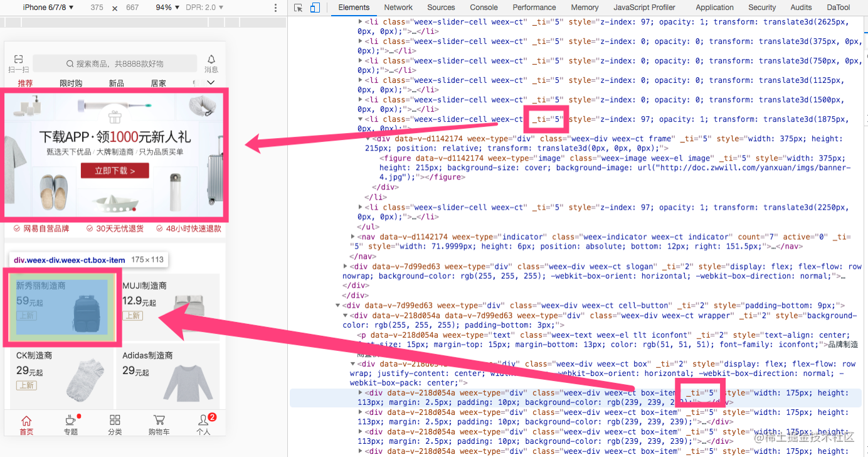Click the 12.9元起 price text
The height and width of the screenshot is (457, 868).
tap(139, 301)
